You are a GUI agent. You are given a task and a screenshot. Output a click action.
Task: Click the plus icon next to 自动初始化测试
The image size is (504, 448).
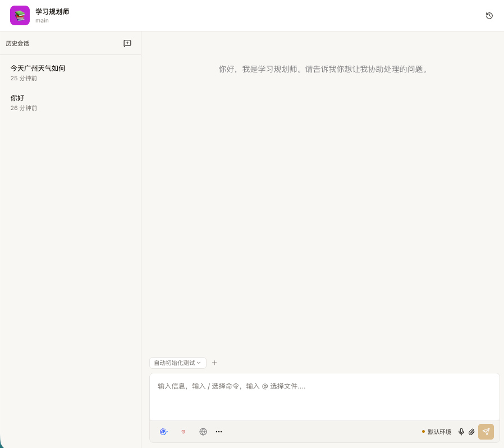[214, 363]
